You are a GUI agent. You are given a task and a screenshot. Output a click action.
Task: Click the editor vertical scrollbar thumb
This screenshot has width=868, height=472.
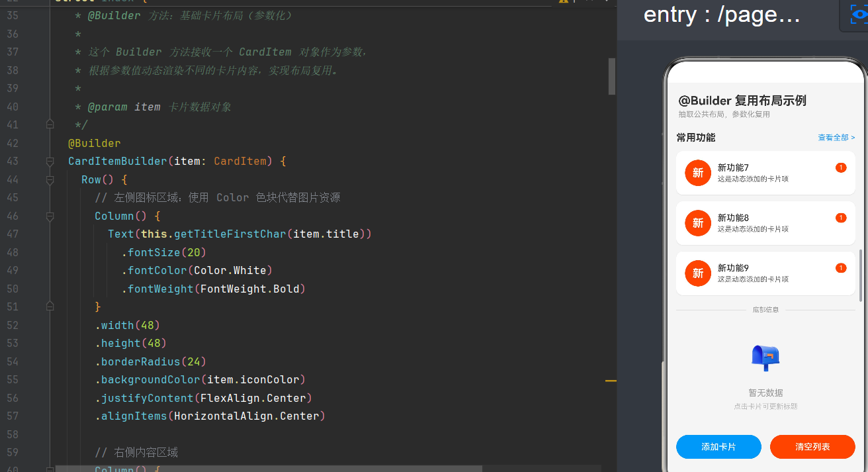pos(612,76)
